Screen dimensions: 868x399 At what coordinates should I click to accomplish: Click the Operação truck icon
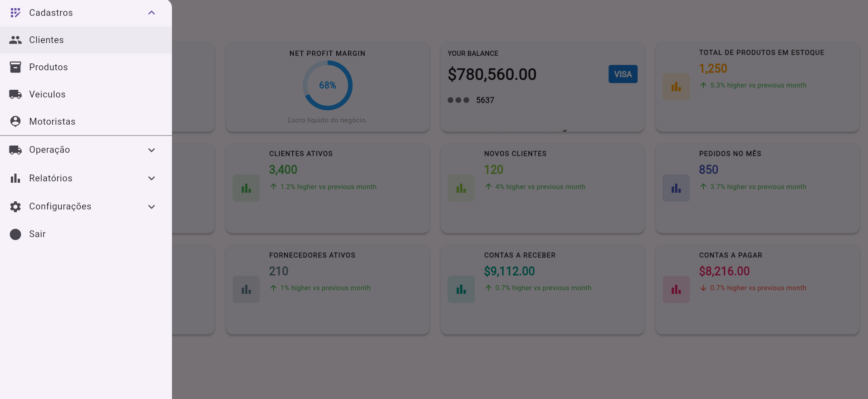[15, 150]
